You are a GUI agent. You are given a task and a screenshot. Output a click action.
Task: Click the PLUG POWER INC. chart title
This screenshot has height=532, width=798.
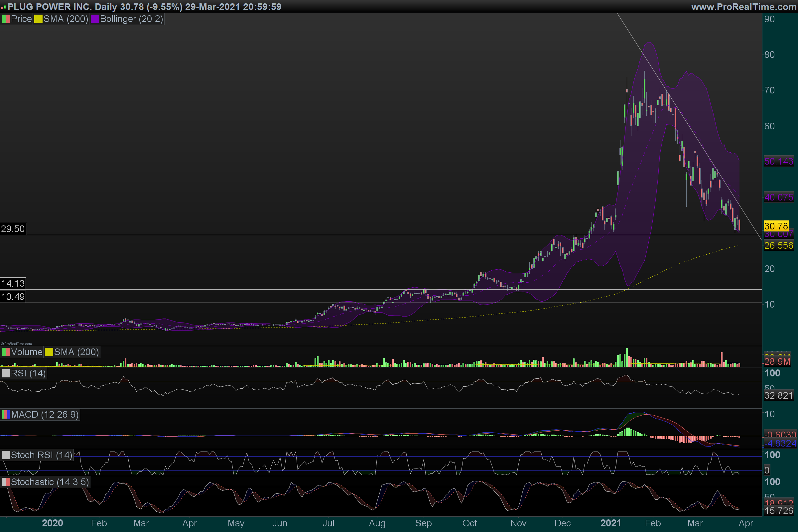[x=50, y=6]
